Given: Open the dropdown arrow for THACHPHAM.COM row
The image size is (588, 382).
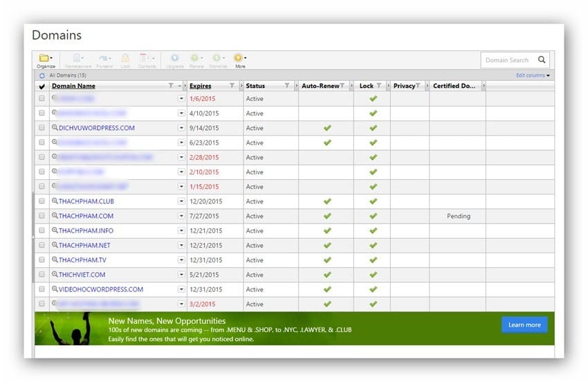Looking at the screenshot, I should (181, 216).
